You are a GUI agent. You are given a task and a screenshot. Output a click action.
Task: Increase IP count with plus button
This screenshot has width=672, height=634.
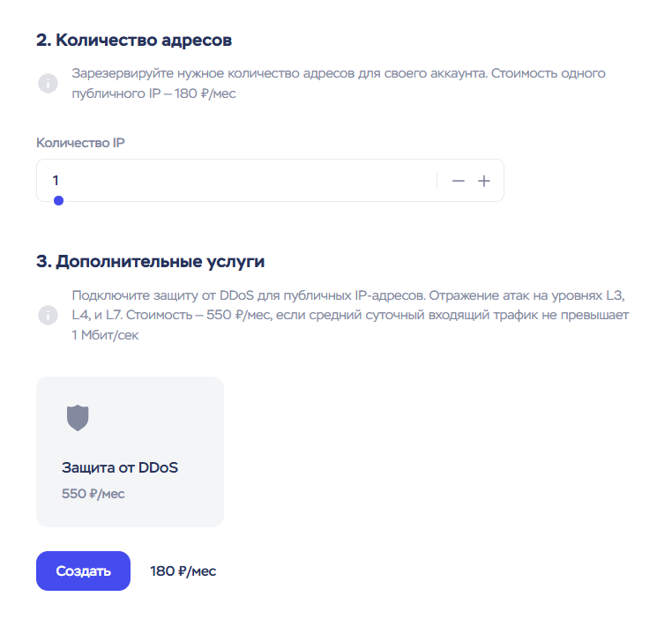tap(483, 181)
